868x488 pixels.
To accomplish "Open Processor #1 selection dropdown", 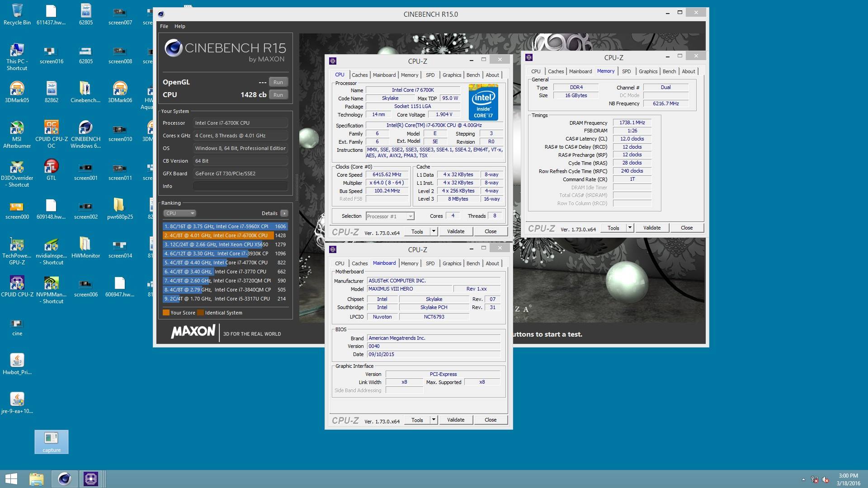I will tap(390, 216).
